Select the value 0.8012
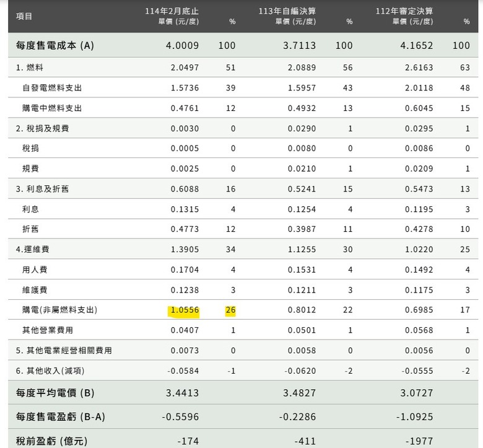The width and height of the screenshot is (483, 448). point(302,310)
